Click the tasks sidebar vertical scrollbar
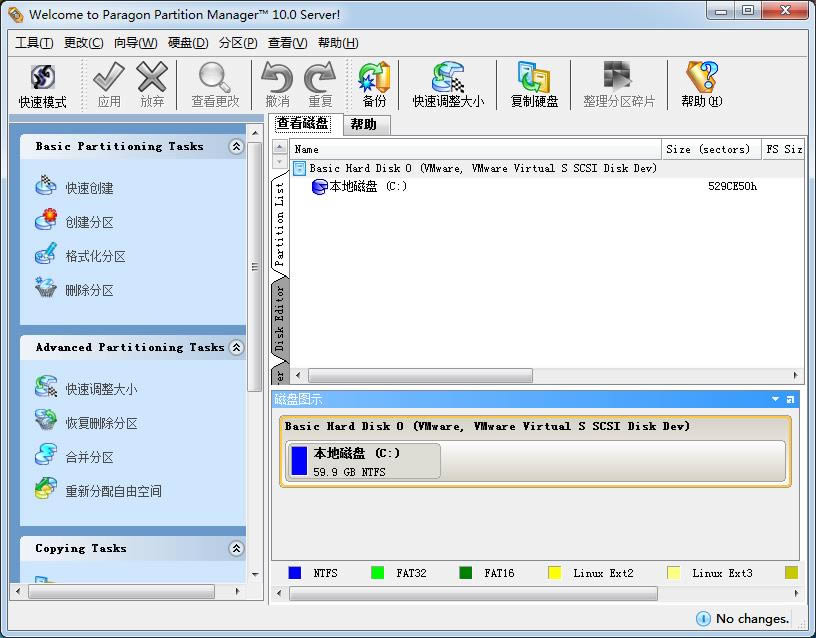The height and width of the screenshot is (638, 816). (x=254, y=266)
